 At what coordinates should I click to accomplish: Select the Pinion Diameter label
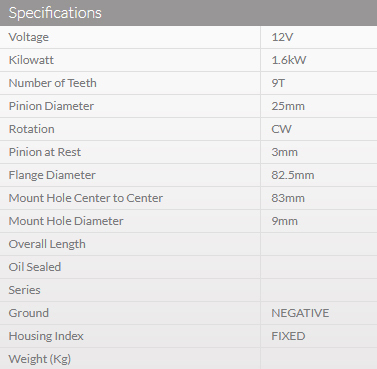pyautogui.click(x=51, y=106)
